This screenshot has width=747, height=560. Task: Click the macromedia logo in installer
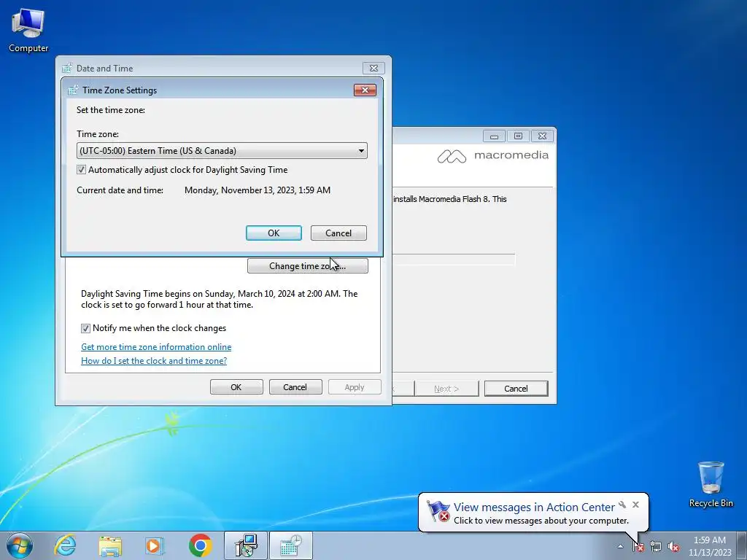(x=493, y=156)
